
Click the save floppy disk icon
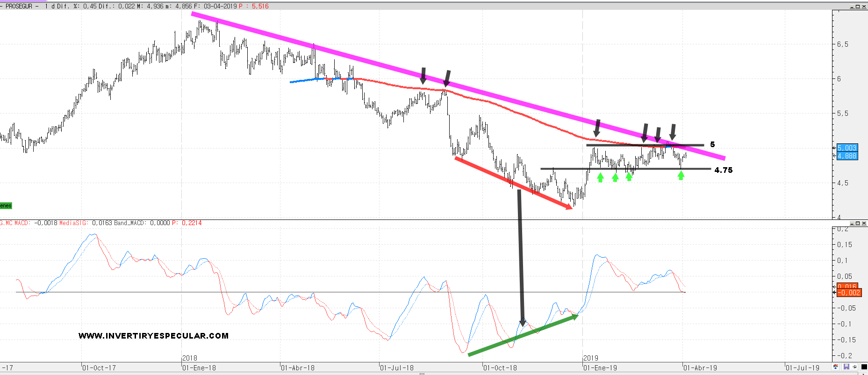[846, 367]
